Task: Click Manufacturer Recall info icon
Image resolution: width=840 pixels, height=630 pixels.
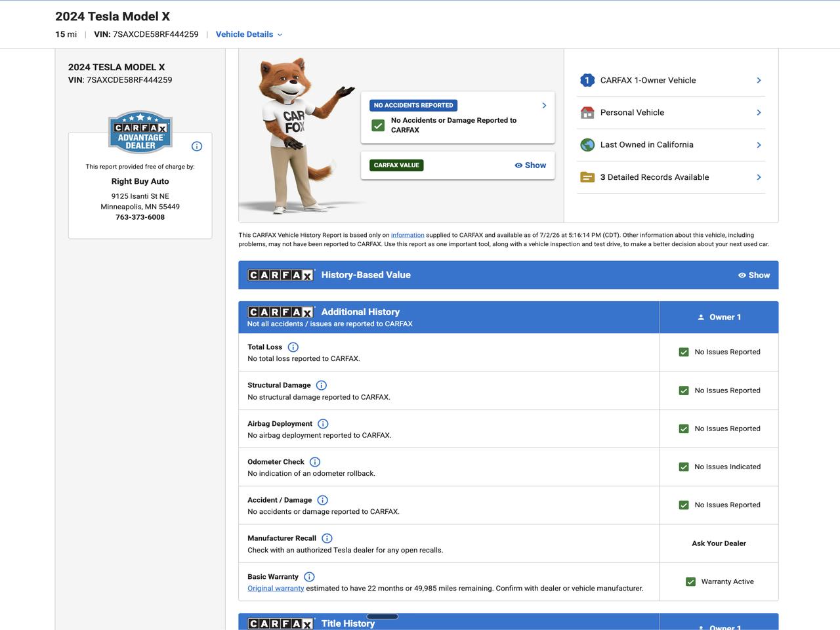Action: coord(327,538)
